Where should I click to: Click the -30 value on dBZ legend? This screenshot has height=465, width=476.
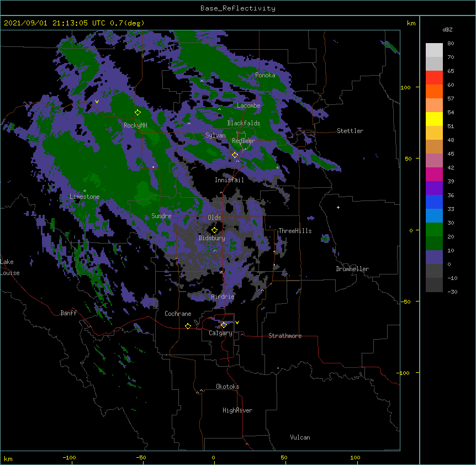click(452, 292)
